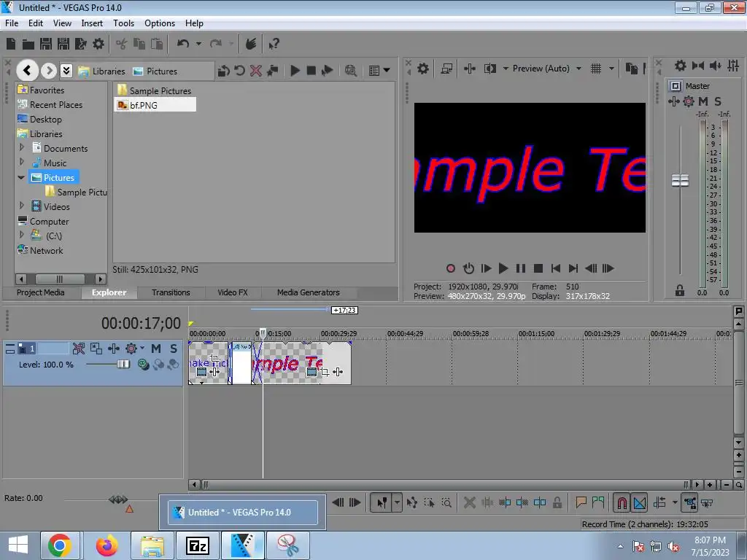Click the Master volume fader handle
Screen dimensions: 747x560
click(680, 181)
